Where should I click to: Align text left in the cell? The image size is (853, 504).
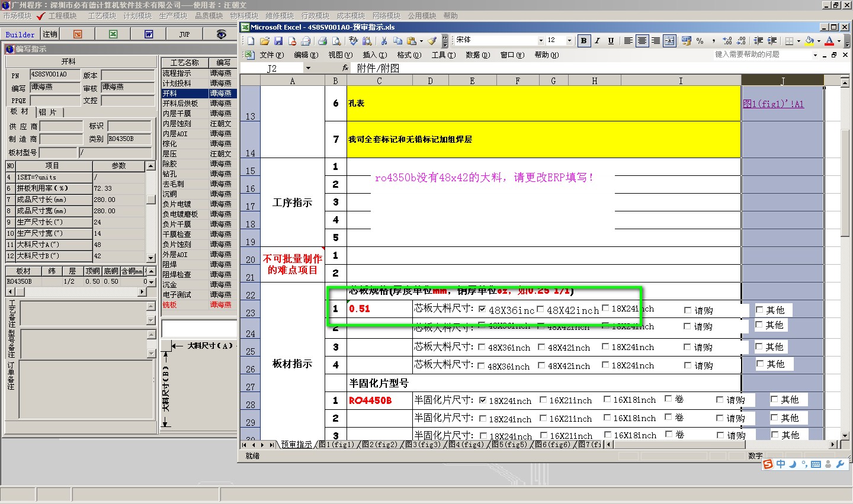pos(628,41)
